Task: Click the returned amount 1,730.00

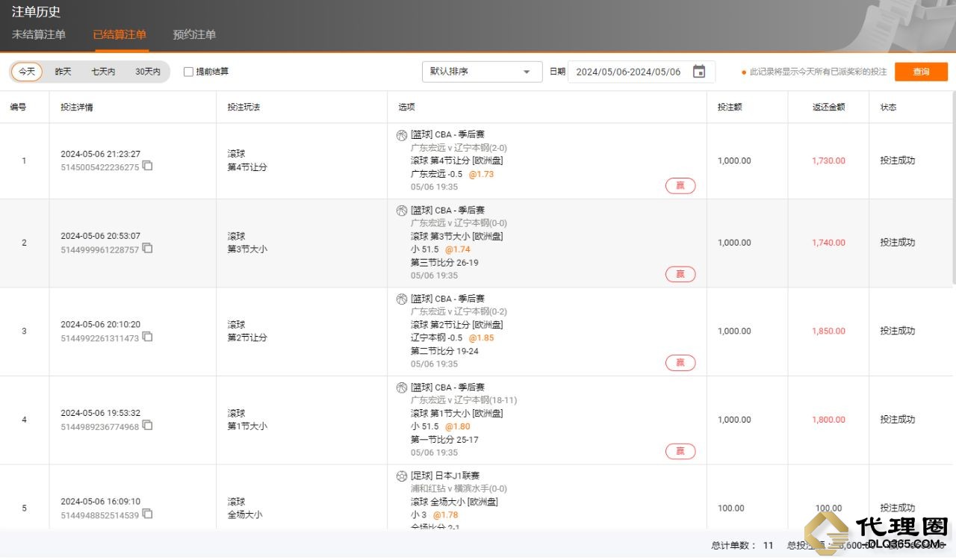Action: pos(829,161)
